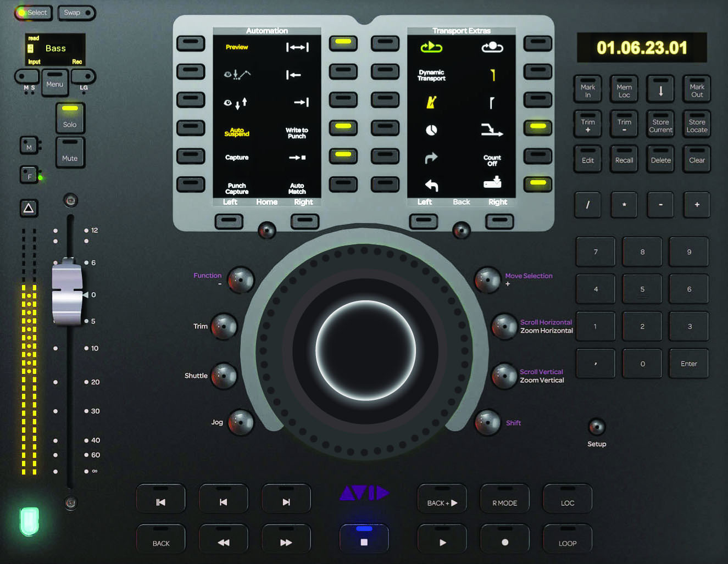Click the tray with down arrow icon
Screen dimensions: 728x564
point(492,182)
